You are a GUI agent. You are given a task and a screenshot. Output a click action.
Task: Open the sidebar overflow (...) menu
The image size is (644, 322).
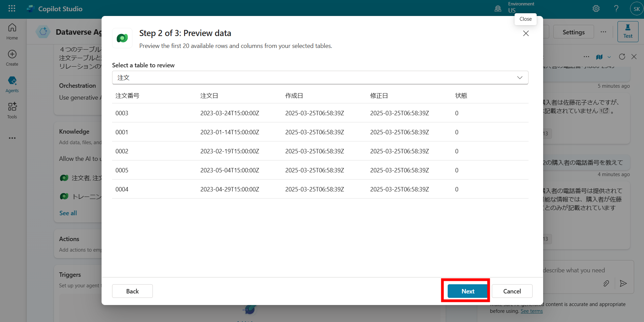click(12, 138)
